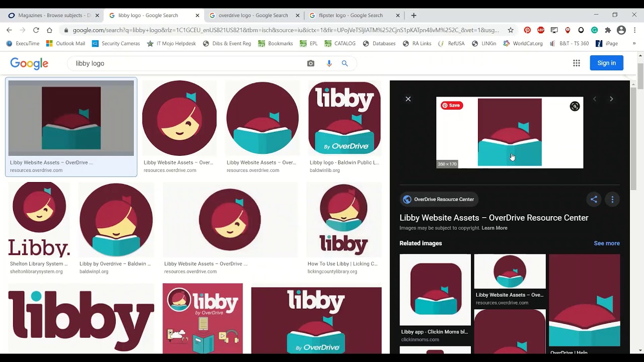Open the Outlook Mail bookmark
The height and width of the screenshot is (362, 644).
(x=65, y=43)
